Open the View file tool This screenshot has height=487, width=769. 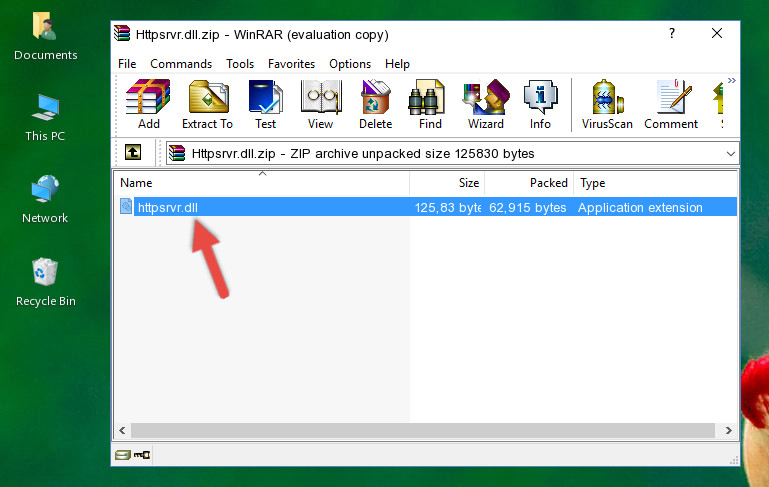(x=321, y=104)
